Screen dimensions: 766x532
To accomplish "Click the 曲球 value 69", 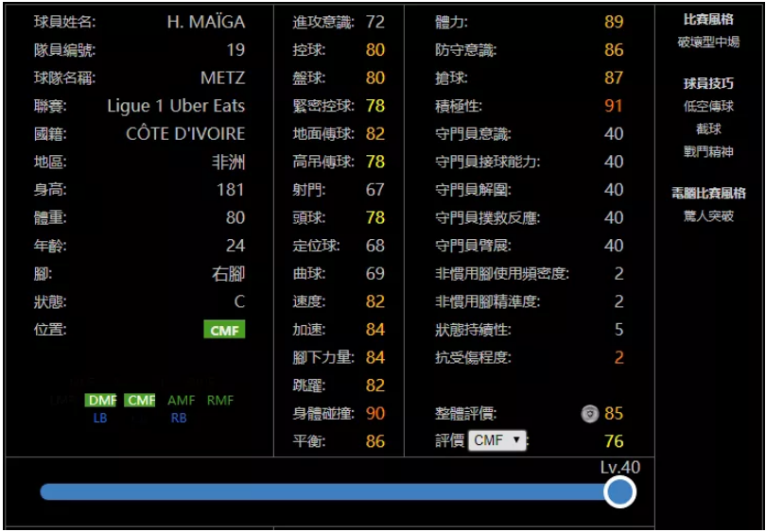I will (x=375, y=274).
